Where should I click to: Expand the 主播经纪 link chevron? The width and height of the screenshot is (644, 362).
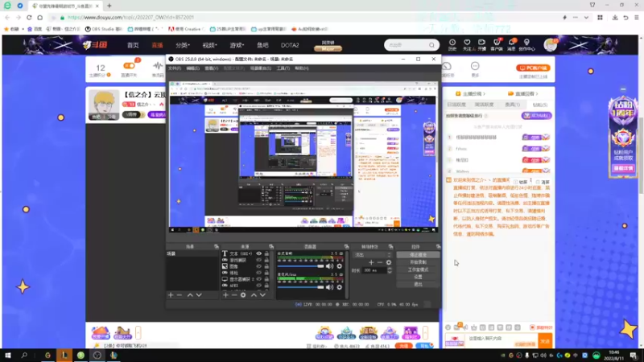(x=485, y=94)
